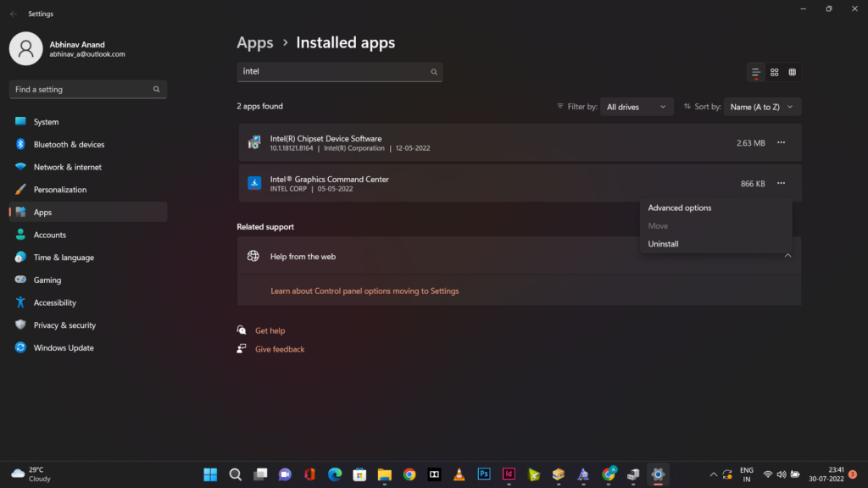This screenshot has height=488, width=868.
Task: Open File Explorer from the taskbar
Action: (385, 474)
